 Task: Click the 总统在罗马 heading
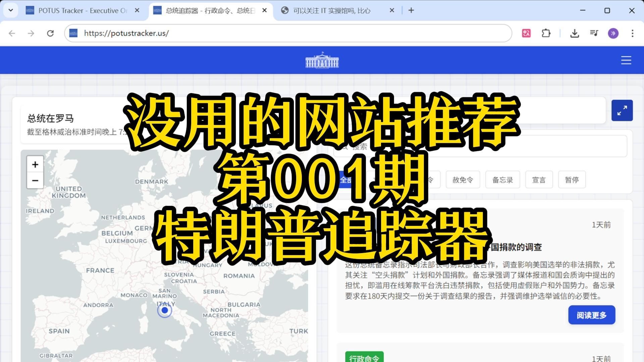[x=50, y=118]
